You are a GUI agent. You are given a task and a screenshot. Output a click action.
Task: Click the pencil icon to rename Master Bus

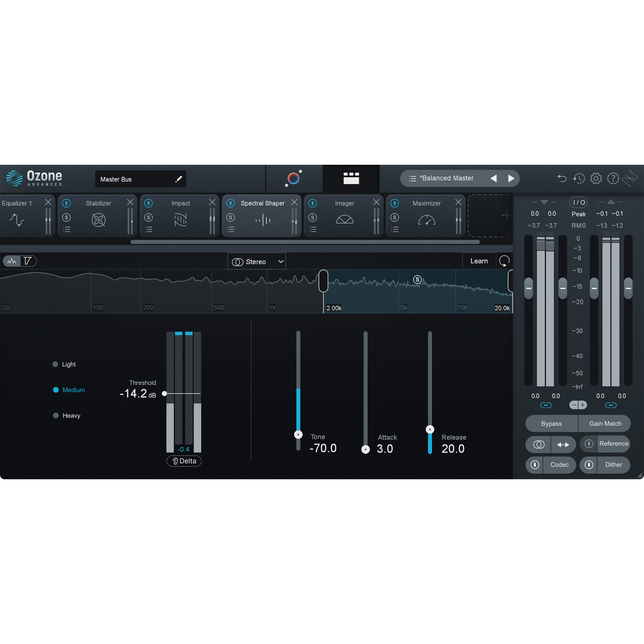pyautogui.click(x=179, y=179)
